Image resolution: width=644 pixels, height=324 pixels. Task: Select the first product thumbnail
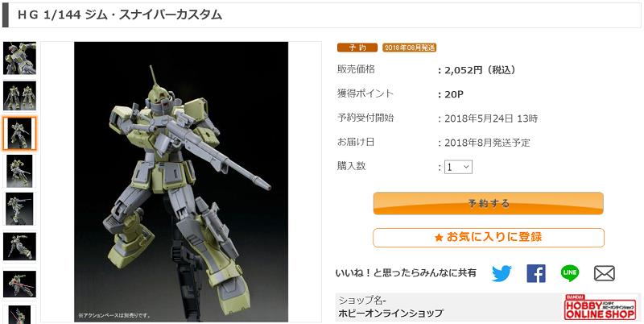tap(19, 58)
